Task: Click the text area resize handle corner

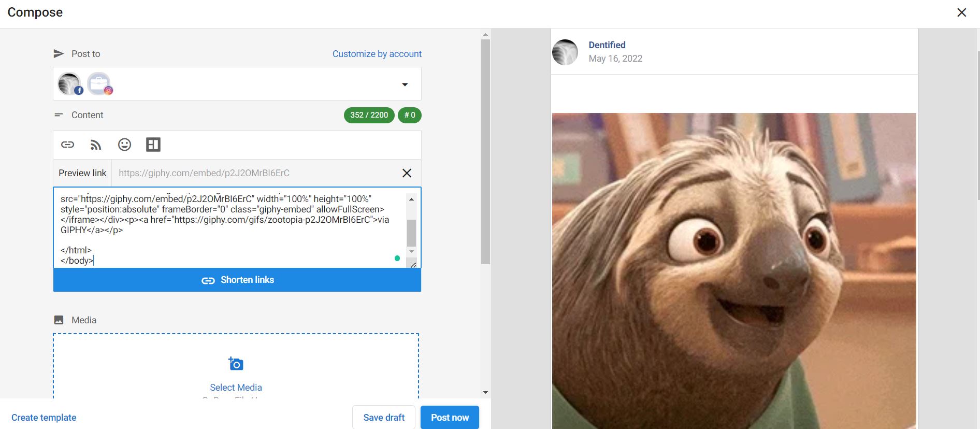Action: [413, 265]
